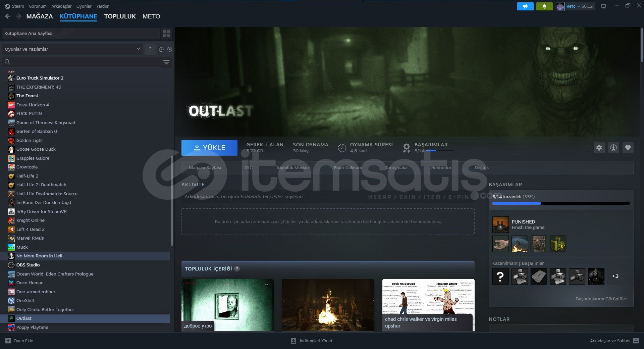Switch to the MAĞAZA tab
644x349 pixels.
tap(40, 16)
